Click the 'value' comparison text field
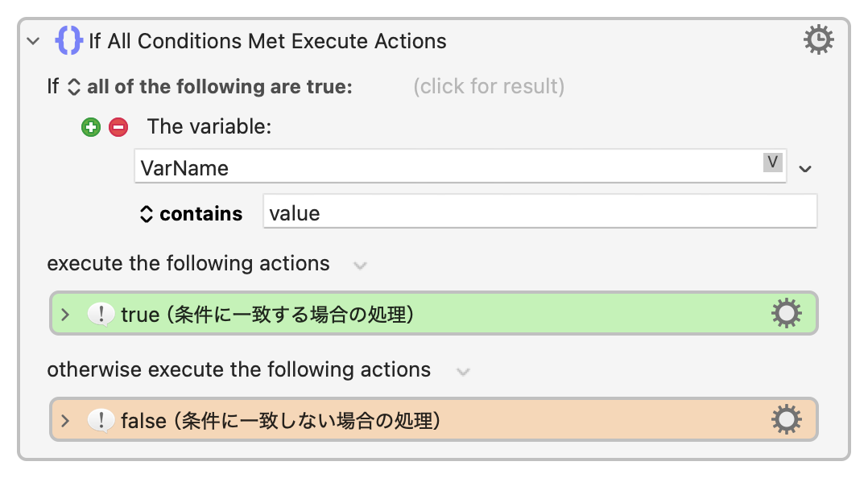This screenshot has width=868, height=478. pyautogui.click(x=539, y=213)
